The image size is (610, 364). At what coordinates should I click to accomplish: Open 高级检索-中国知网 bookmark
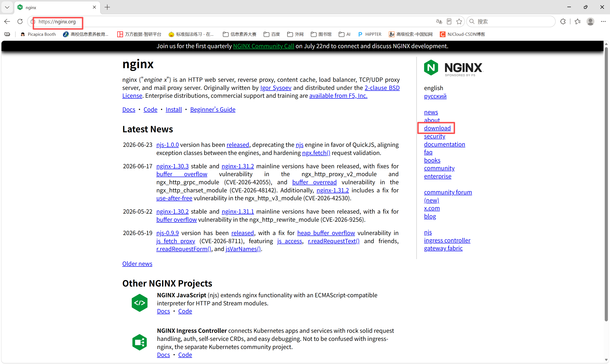tap(410, 34)
